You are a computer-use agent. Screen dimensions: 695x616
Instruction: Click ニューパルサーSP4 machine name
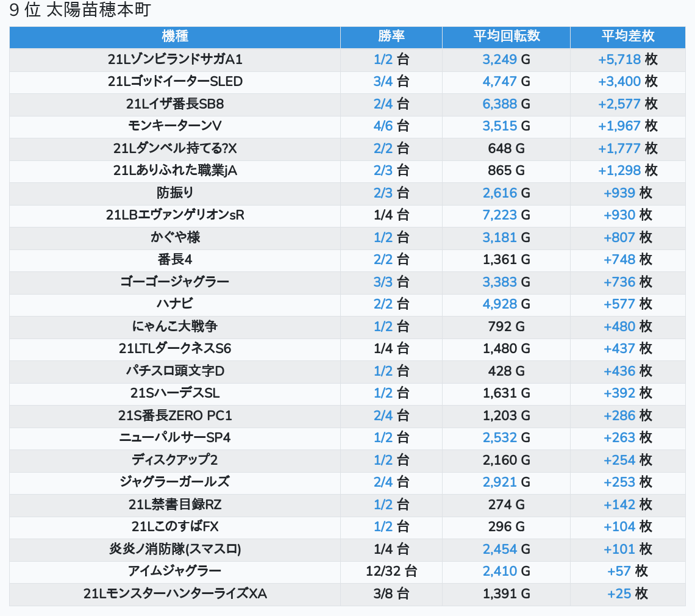174,438
